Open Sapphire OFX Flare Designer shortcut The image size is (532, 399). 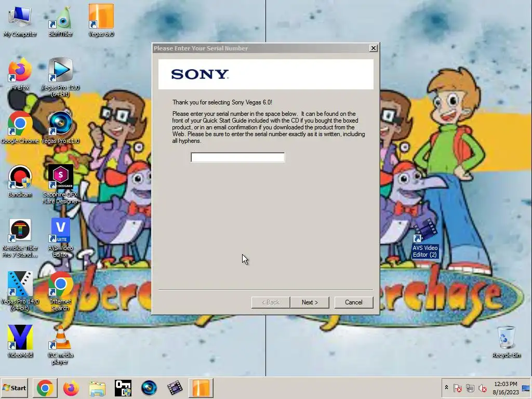click(60, 184)
